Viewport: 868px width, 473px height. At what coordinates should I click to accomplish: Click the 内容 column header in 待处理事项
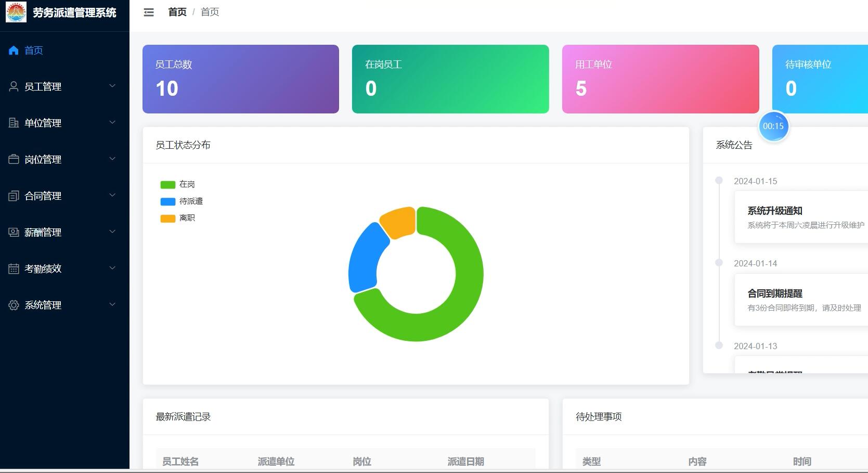(x=697, y=462)
